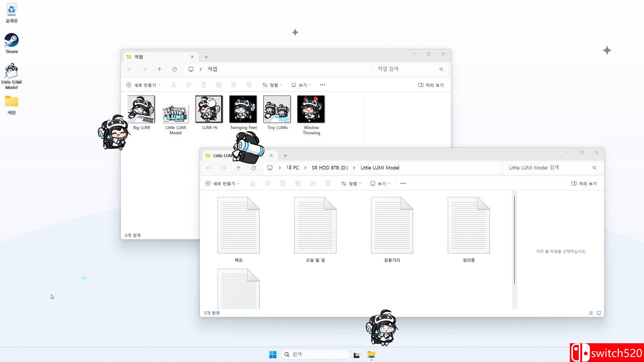Click Paste icon in 작업 window toolbar
The width and height of the screenshot is (644, 362).
pos(204,85)
